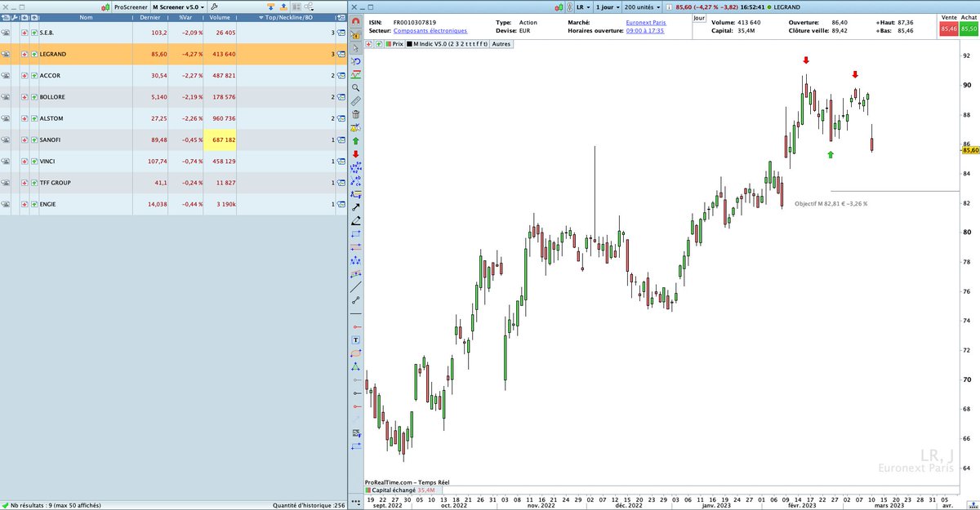Toggle the green chart icon next to ACCOR
This screenshot has width=980, height=510.
tap(33, 75)
